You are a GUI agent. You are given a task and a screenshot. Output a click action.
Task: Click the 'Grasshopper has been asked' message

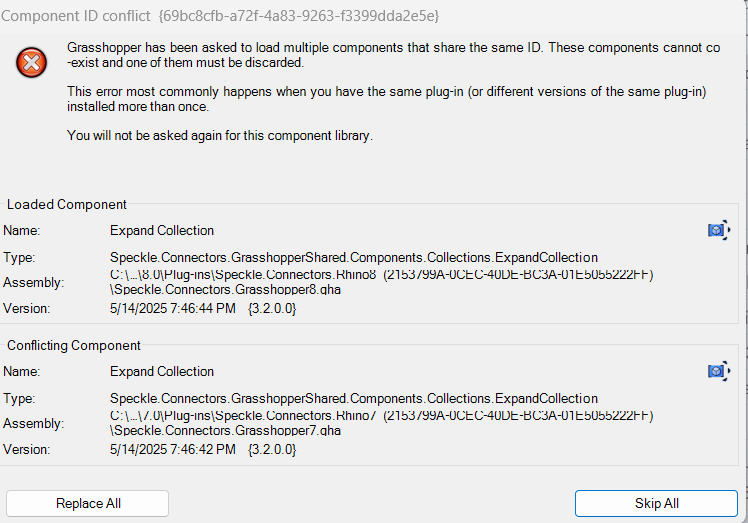[x=394, y=55]
